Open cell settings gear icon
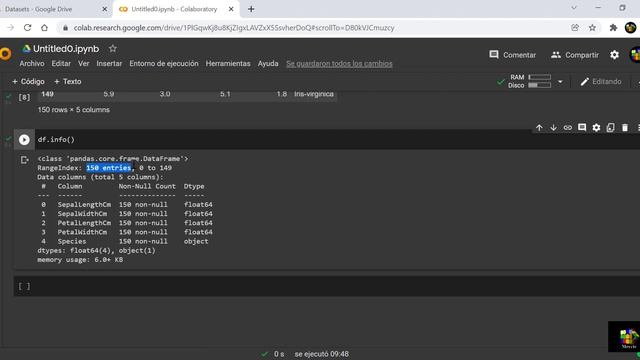 pos(596,128)
